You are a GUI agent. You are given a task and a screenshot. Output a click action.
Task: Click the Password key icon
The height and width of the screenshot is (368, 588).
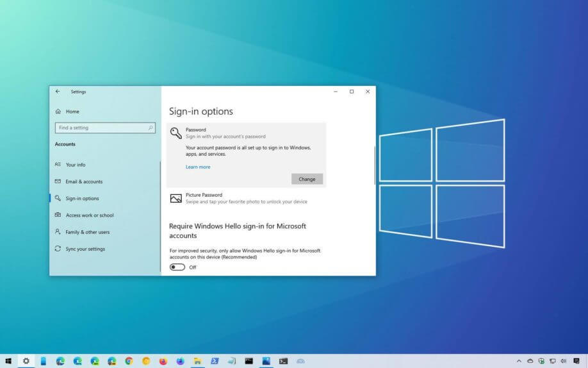pyautogui.click(x=176, y=133)
